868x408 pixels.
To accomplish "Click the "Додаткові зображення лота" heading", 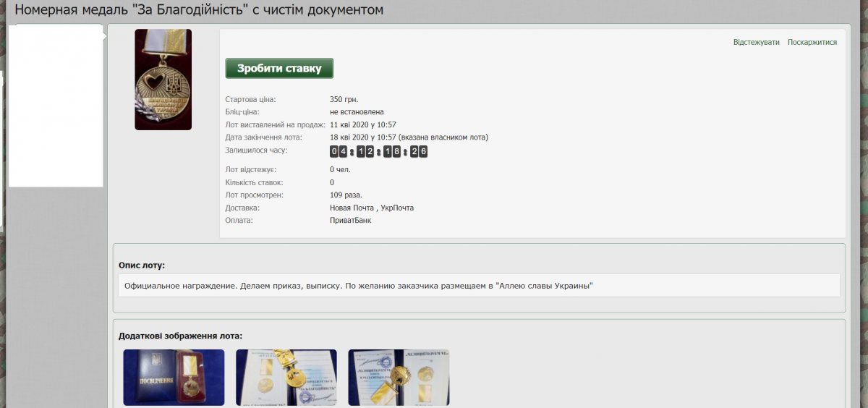I will [180, 336].
